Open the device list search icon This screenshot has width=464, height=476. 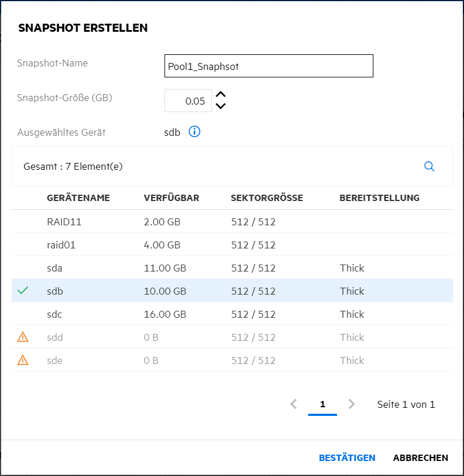429,166
